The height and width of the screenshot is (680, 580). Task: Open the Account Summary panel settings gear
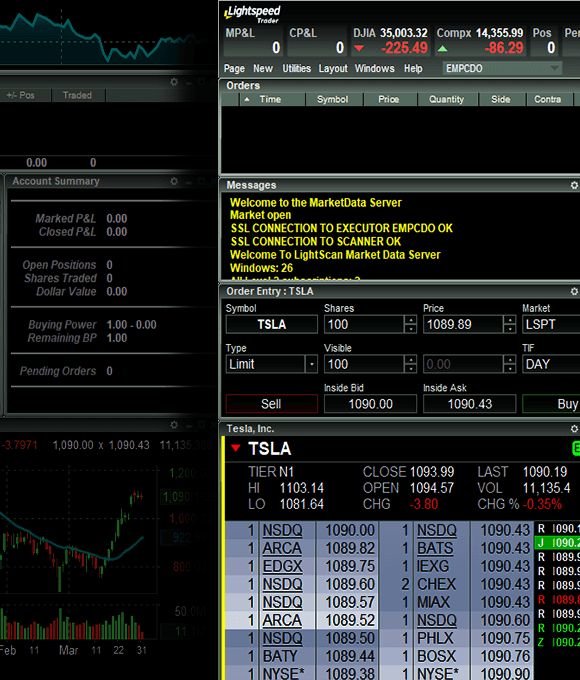pos(174,181)
